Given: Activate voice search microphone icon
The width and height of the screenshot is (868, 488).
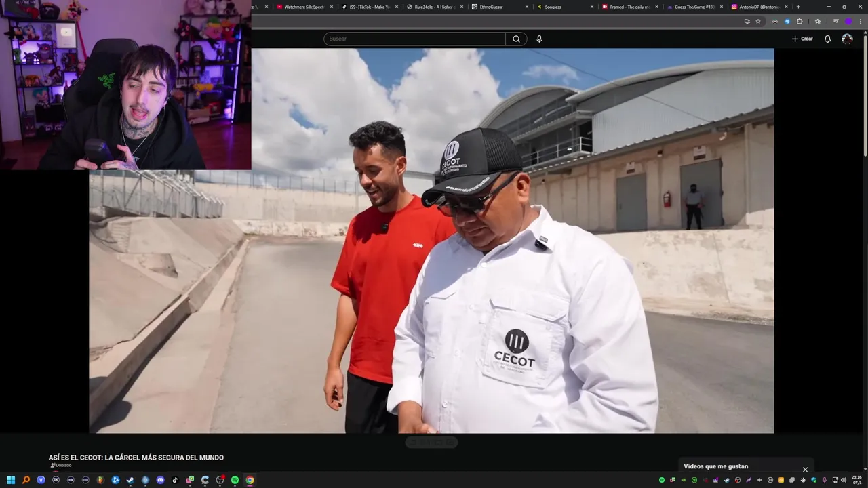Looking at the screenshot, I should click(x=539, y=39).
